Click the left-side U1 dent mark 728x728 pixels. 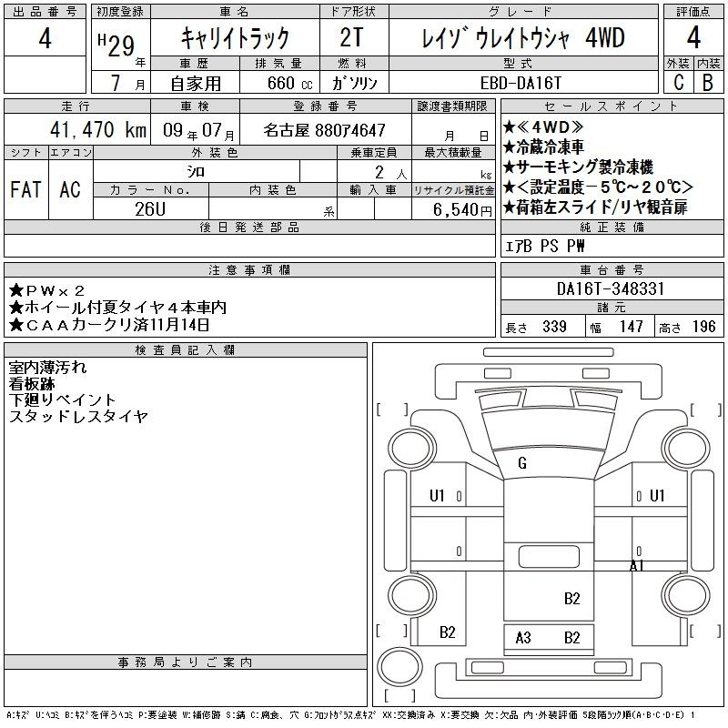pyautogui.click(x=437, y=496)
